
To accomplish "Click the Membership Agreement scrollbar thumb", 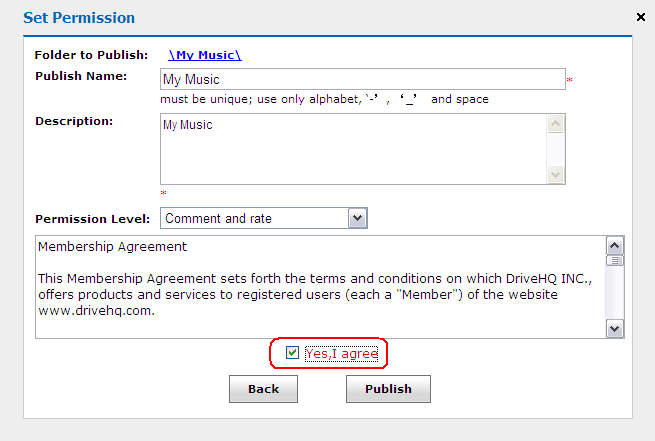I will click(615, 261).
